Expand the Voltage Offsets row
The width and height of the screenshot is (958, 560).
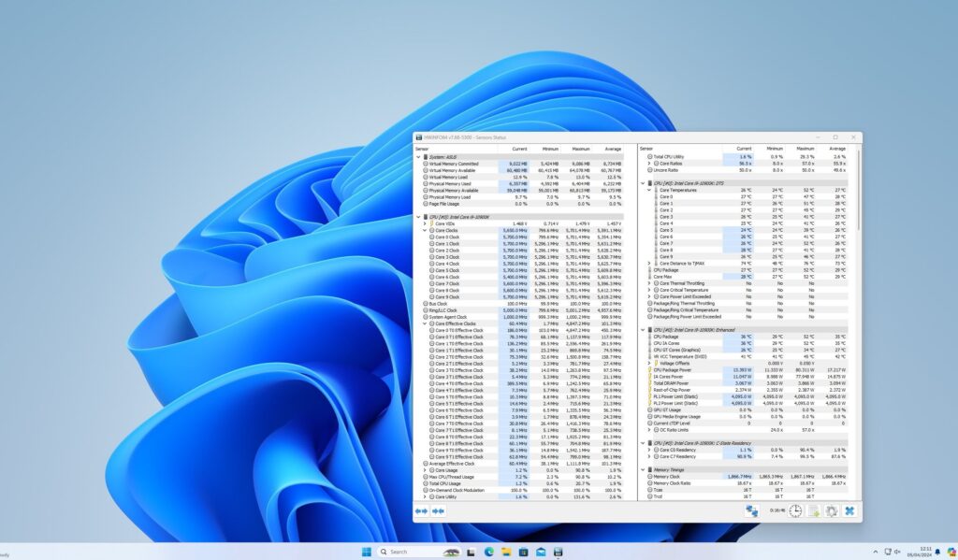tap(649, 364)
